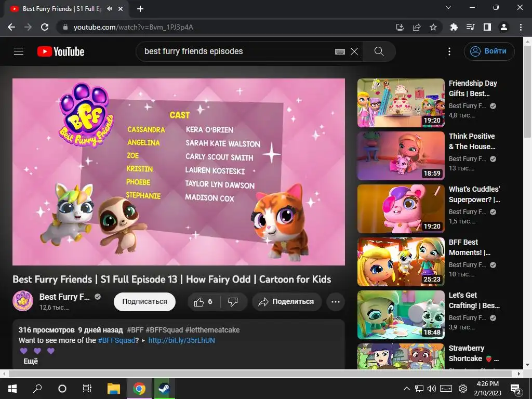Go to the YouTube home logo
The width and height of the screenshot is (532, 399).
[x=61, y=51]
